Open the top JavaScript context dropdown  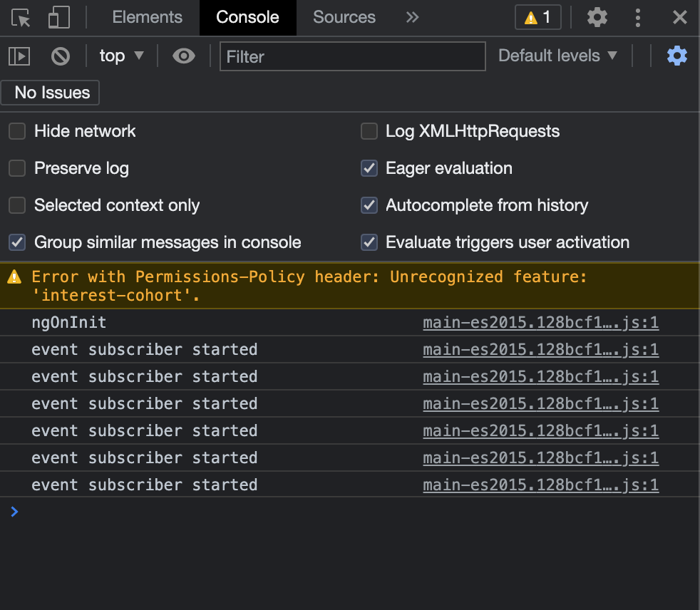(x=121, y=56)
